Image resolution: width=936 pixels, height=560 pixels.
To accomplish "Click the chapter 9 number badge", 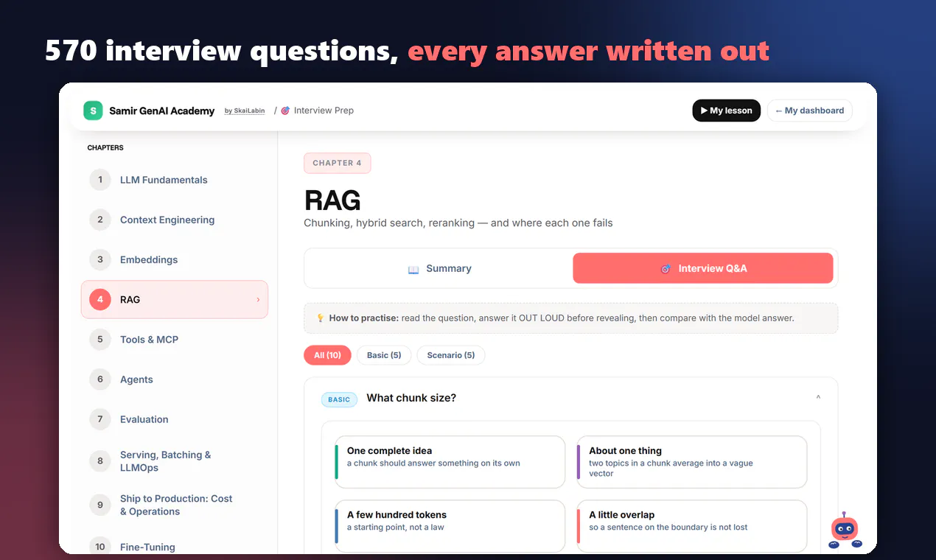I will [x=100, y=505].
